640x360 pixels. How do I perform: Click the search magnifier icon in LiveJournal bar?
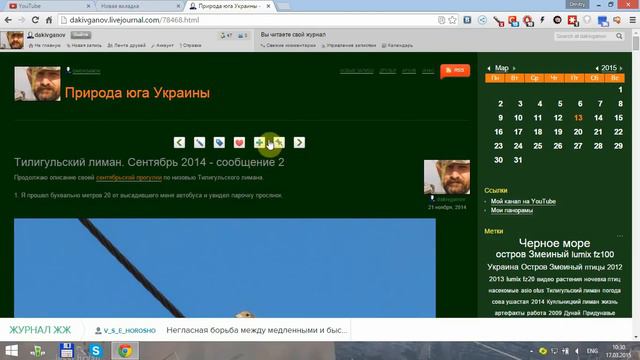tap(619, 36)
